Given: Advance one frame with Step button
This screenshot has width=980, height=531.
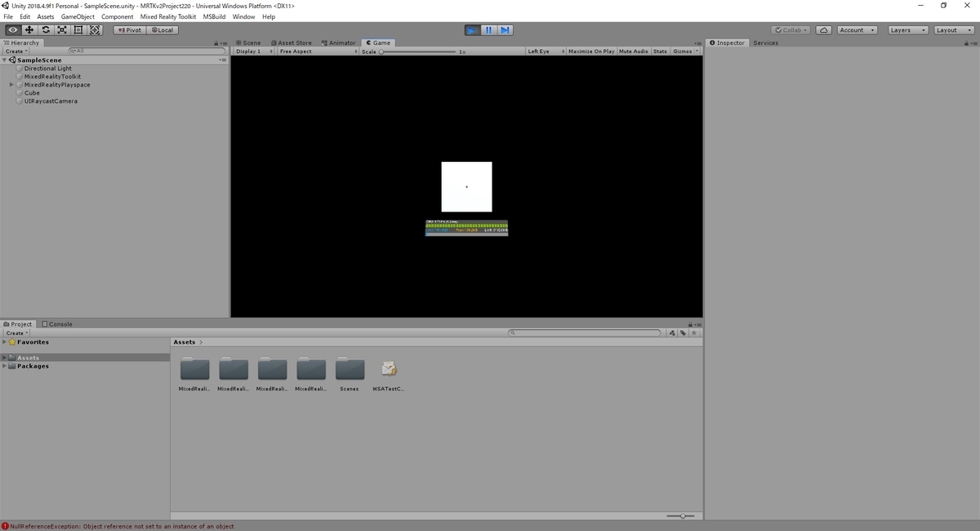Looking at the screenshot, I should (506, 30).
